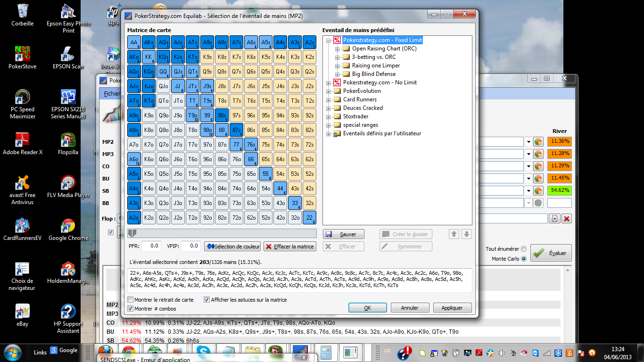Viewport: 644px width, 362px height.
Task: Confirm with the OK button
Action: [x=367, y=308]
